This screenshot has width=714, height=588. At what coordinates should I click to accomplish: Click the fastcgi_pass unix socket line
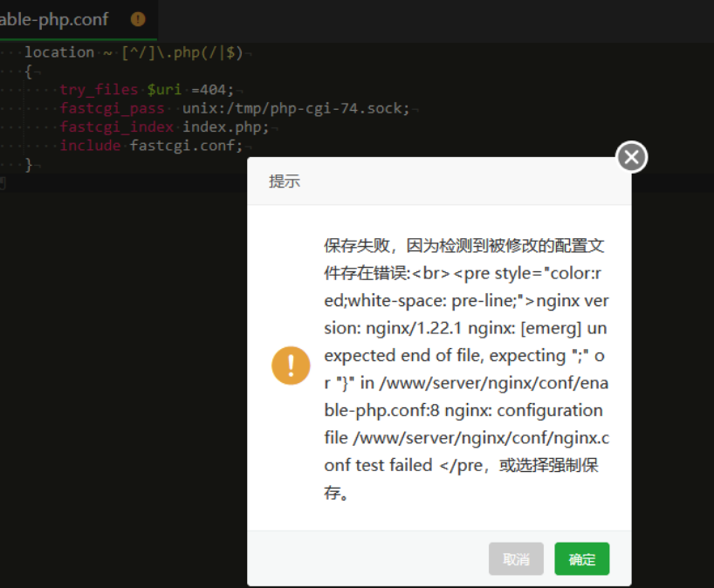tap(235, 108)
